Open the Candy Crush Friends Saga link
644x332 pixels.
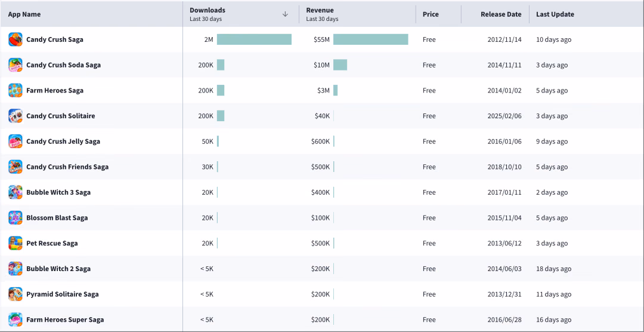pyautogui.click(x=67, y=167)
